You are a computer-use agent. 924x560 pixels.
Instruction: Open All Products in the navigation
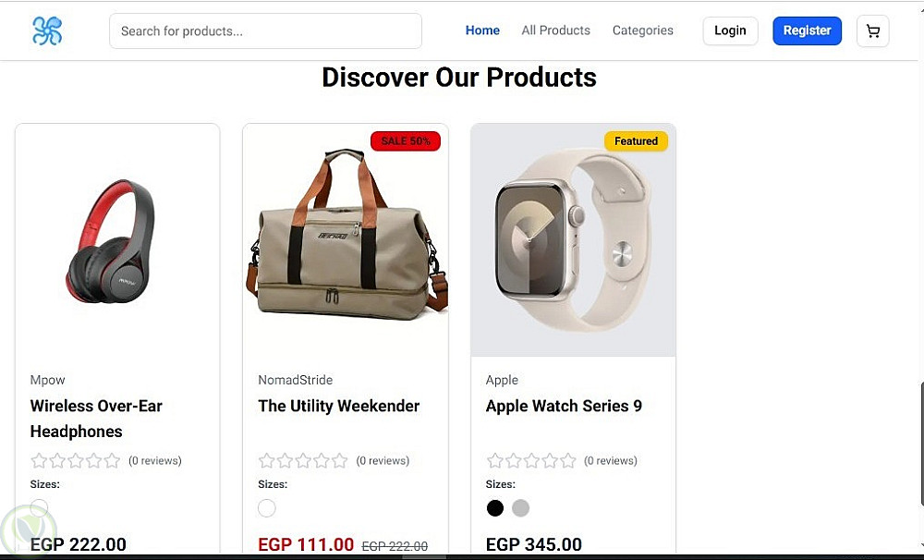(x=555, y=30)
